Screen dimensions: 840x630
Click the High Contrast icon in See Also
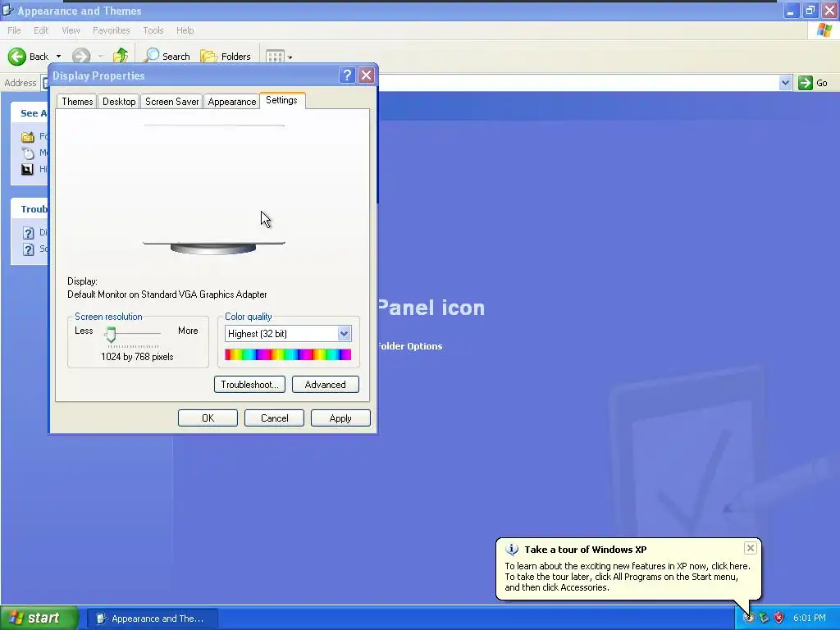click(x=27, y=170)
